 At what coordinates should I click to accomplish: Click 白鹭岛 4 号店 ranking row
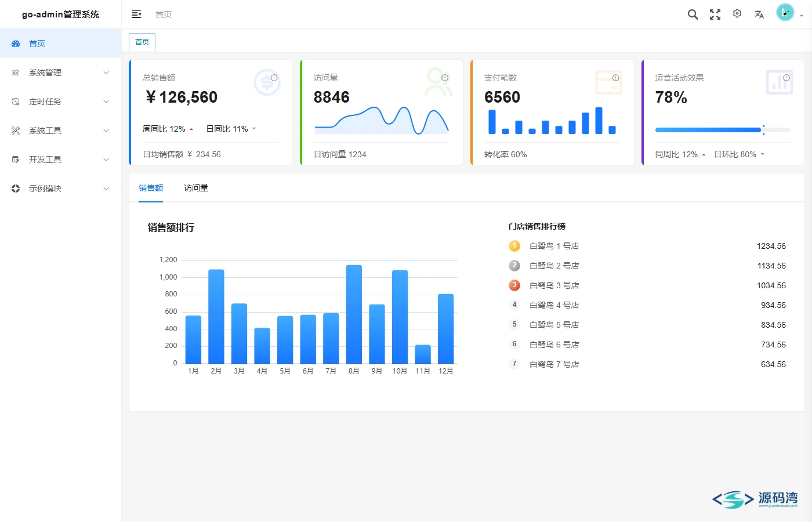pos(647,305)
